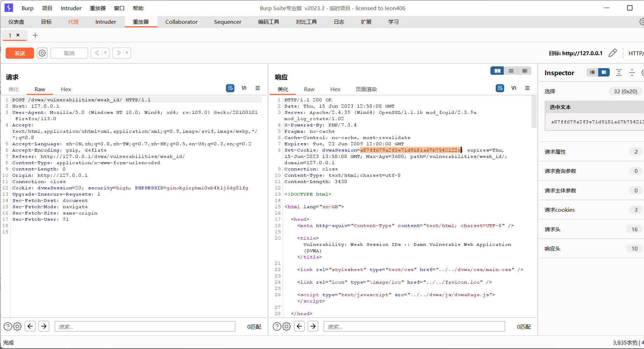This screenshot has width=644, height=349.
Task: Click the Burp Suite logo icon
Action: point(9,8)
